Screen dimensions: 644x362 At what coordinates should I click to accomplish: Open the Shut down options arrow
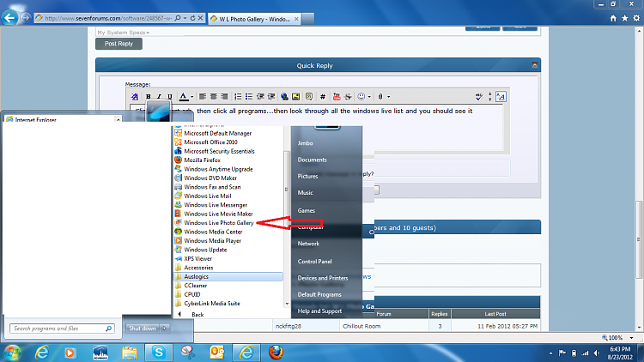coord(165,329)
